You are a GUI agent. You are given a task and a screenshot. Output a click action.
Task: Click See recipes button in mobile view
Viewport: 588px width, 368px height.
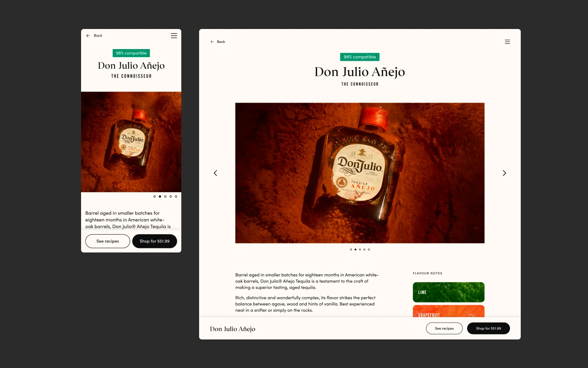[108, 241]
